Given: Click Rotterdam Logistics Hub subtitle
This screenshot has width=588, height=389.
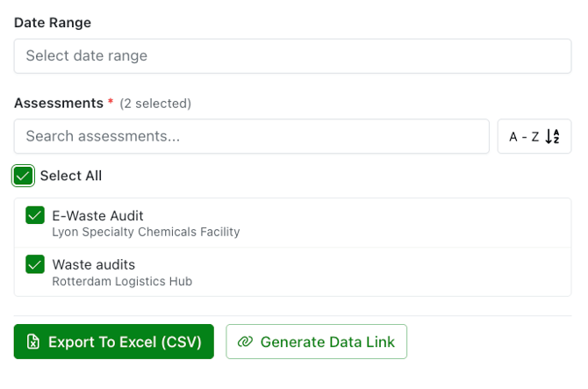Looking at the screenshot, I should click(122, 281).
